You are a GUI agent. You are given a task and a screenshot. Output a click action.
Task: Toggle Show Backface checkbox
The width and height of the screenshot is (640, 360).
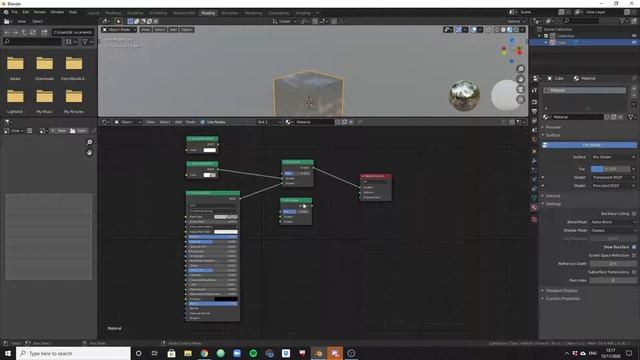(634, 247)
